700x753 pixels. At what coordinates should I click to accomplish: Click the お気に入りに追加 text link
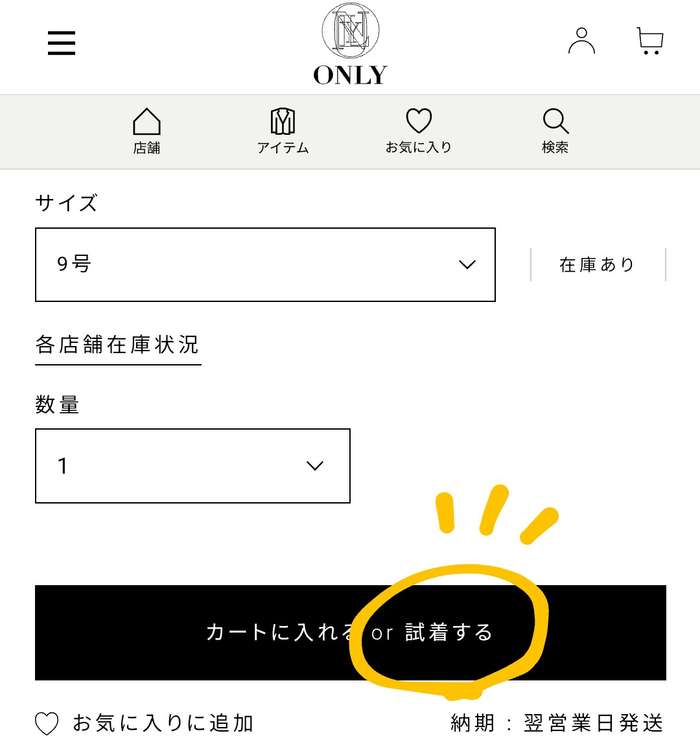coord(163,723)
